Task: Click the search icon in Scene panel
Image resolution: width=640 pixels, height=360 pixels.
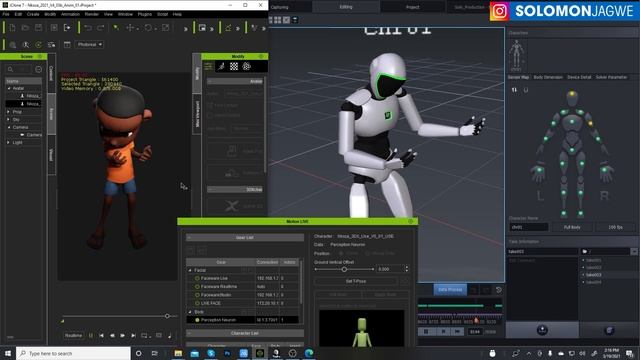Action: pos(11,69)
